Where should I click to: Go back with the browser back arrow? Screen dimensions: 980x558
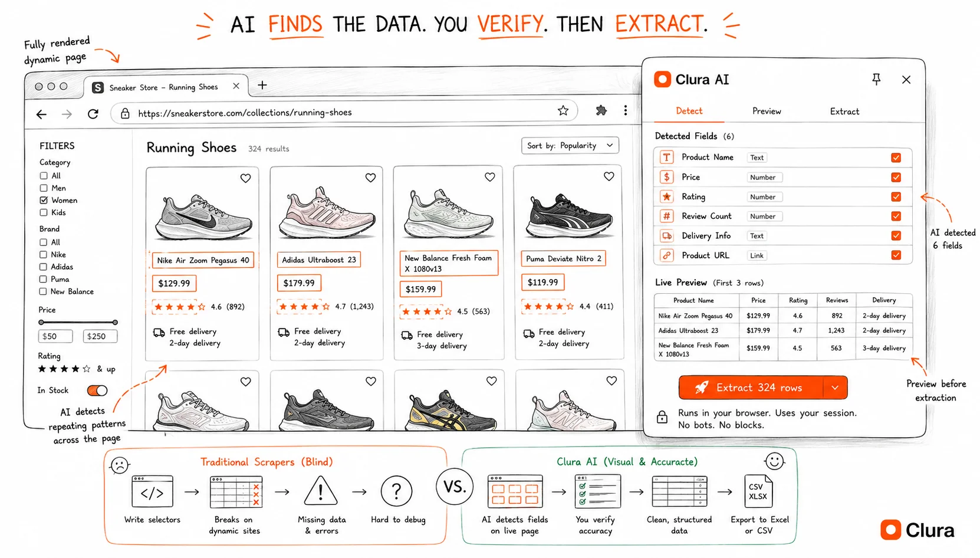pyautogui.click(x=41, y=114)
